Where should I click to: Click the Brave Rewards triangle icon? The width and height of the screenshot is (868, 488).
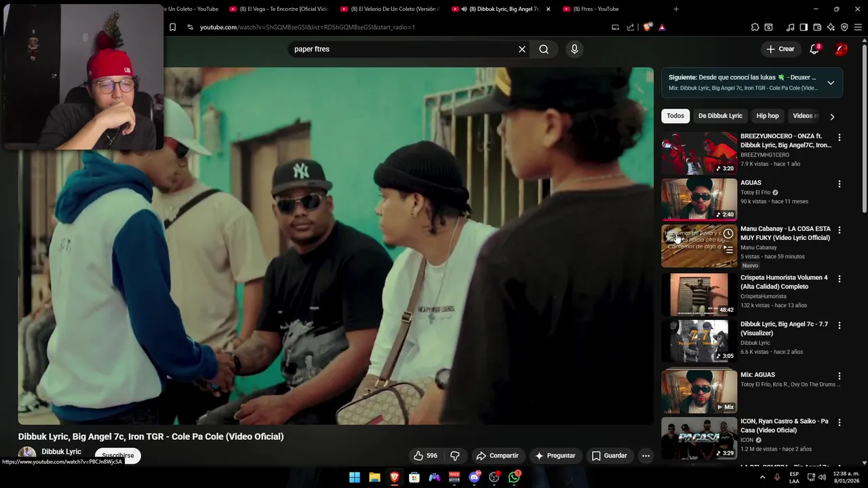tap(662, 27)
